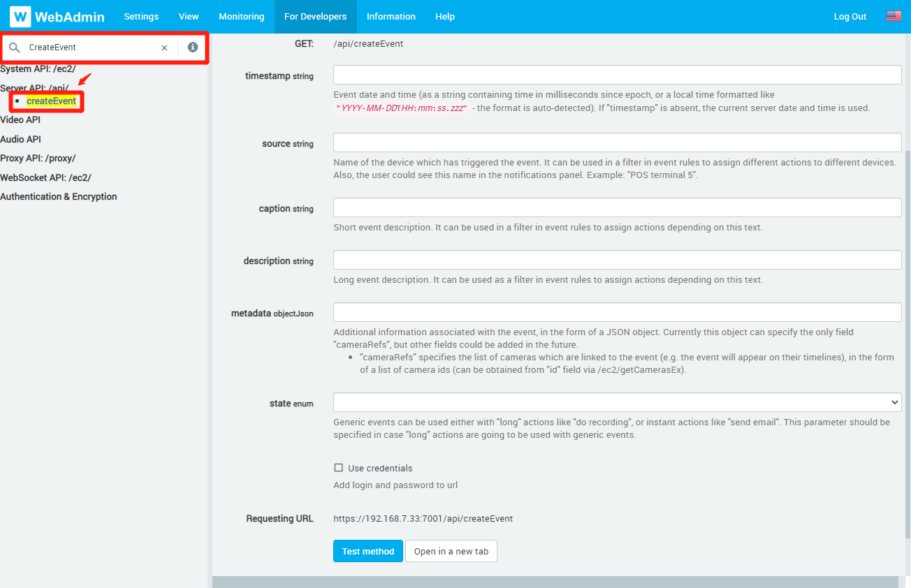This screenshot has height=588, width=911.
Task: Open the state enum dropdown
Action: (x=618, y=402)
